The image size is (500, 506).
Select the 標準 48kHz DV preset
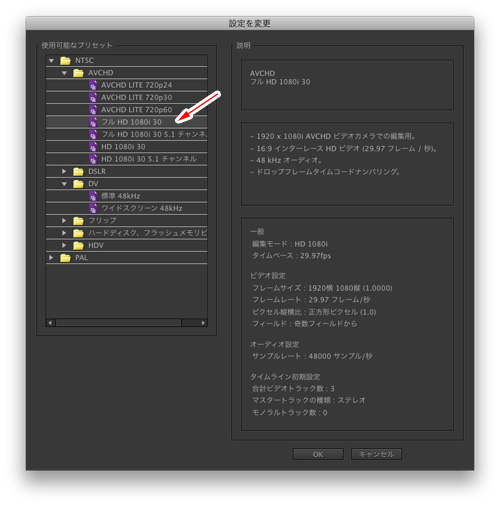(x=120, y=196)
